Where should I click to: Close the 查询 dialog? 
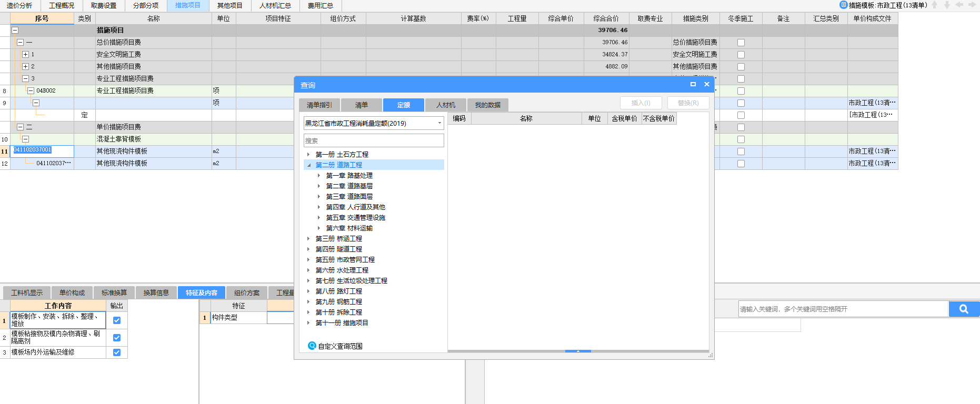point(707,84)
